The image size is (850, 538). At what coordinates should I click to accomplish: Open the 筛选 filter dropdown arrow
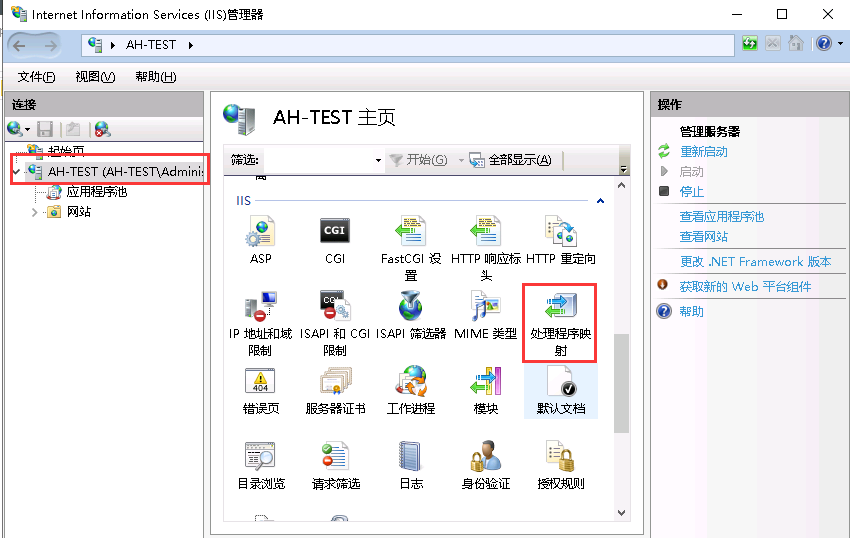(x=378, y=161)
